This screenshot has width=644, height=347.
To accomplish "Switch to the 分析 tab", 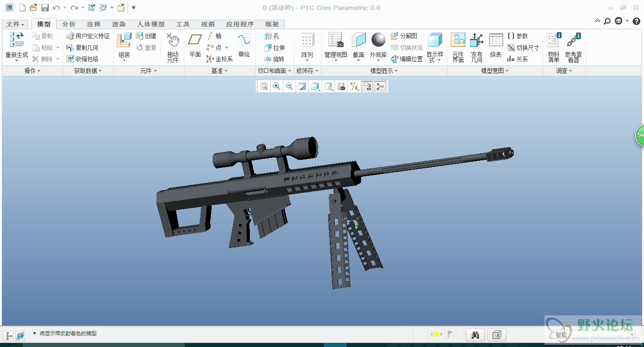I will point(69,24).
